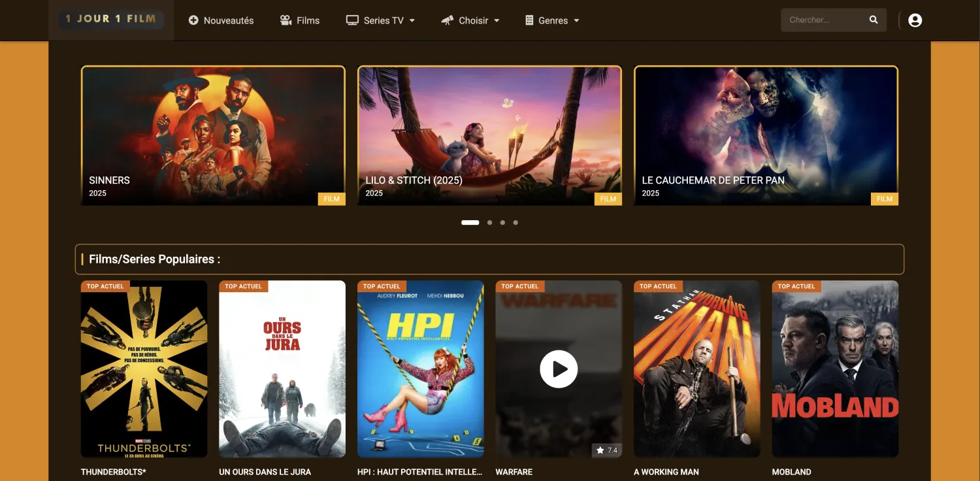Open the Sinners featured banner
The height and width of the screenshot is (481, 980).
[213, 135]
